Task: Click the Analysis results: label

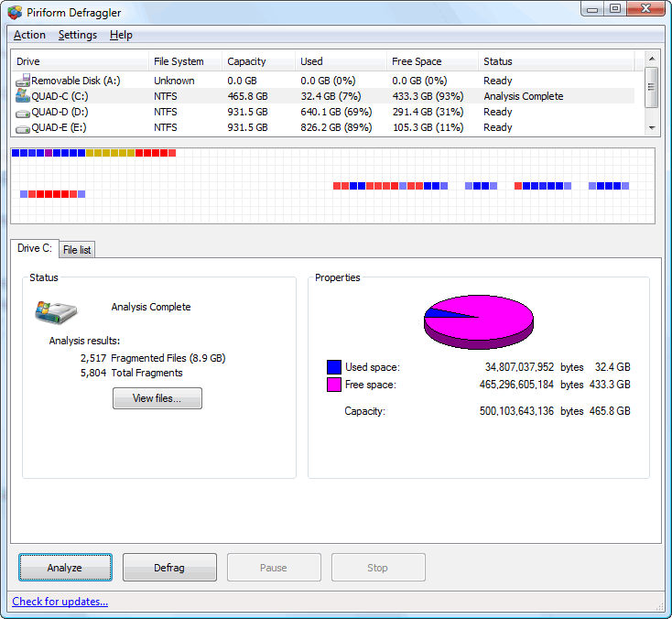Action: tap(84, 341)
